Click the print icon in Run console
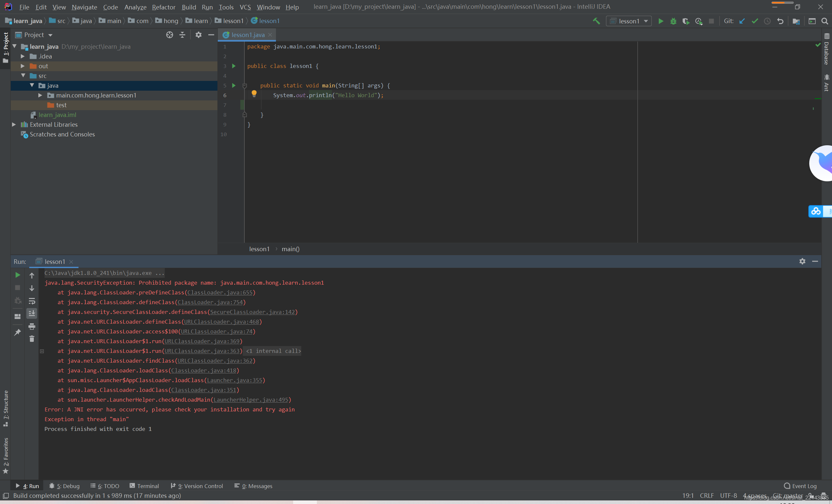Image resolution: width=832 pixels, height=504 pixels. pos(32,326)
